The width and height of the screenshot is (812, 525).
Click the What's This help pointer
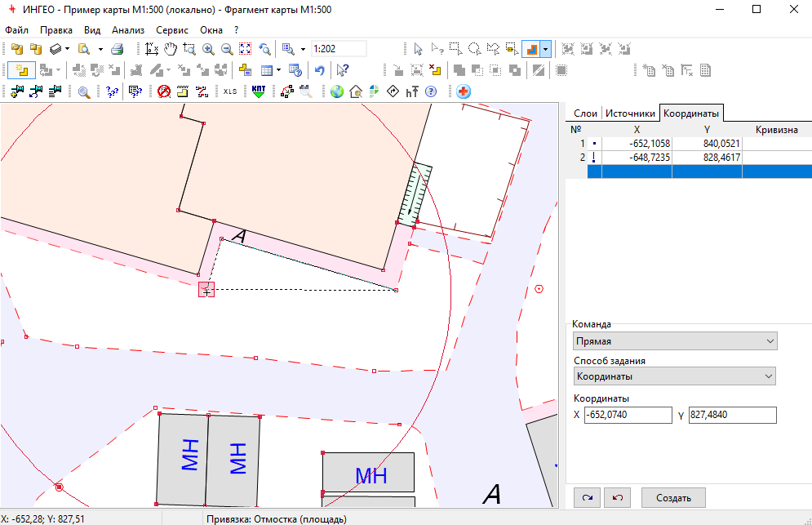pos(342,70)
